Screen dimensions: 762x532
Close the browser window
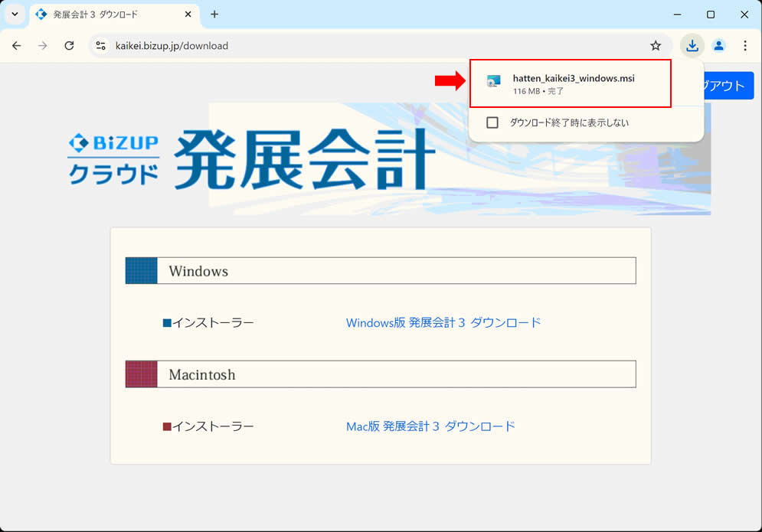(744, 15)
